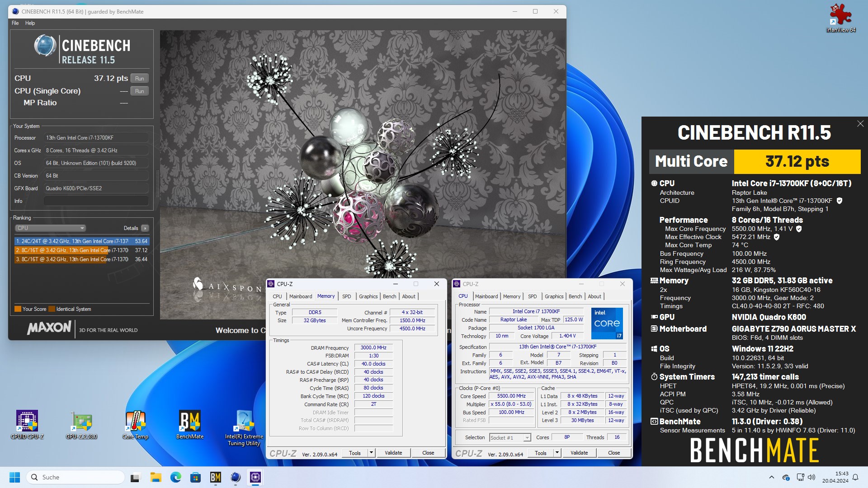Viewport: 868px width, 488px height.
Task: Open CPUID CPU-Z desktop shortcut
Action: [27, 425]
